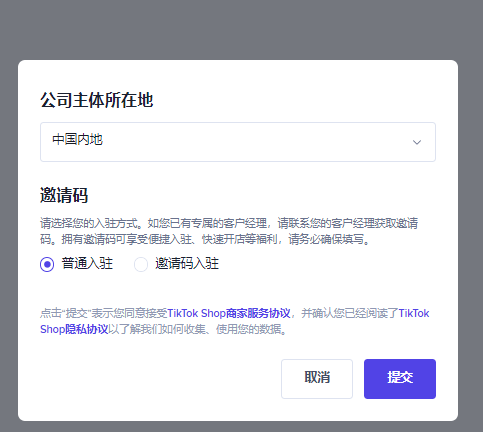Click the 邀请码 section heading
This screenshot has height=432, width=483.
64,195
